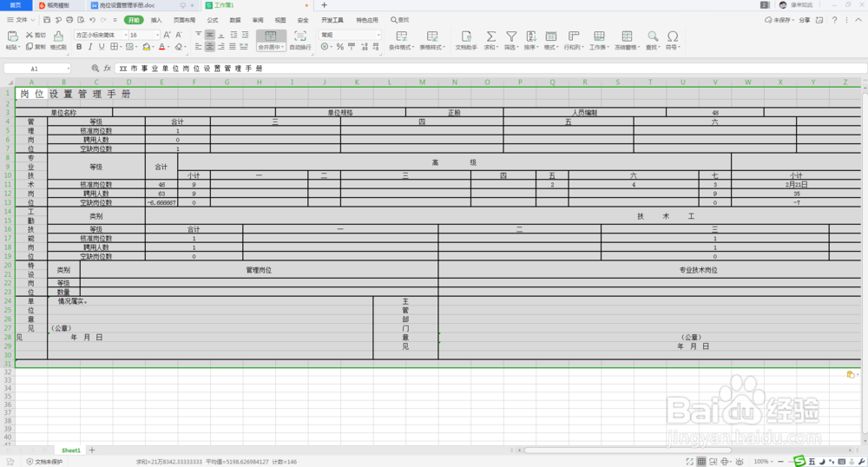Click the increase font size A+ icon

168,35
